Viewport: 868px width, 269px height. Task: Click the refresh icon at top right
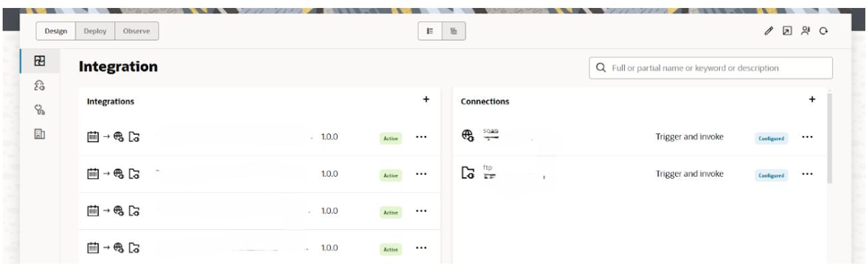tap(824, 31)
